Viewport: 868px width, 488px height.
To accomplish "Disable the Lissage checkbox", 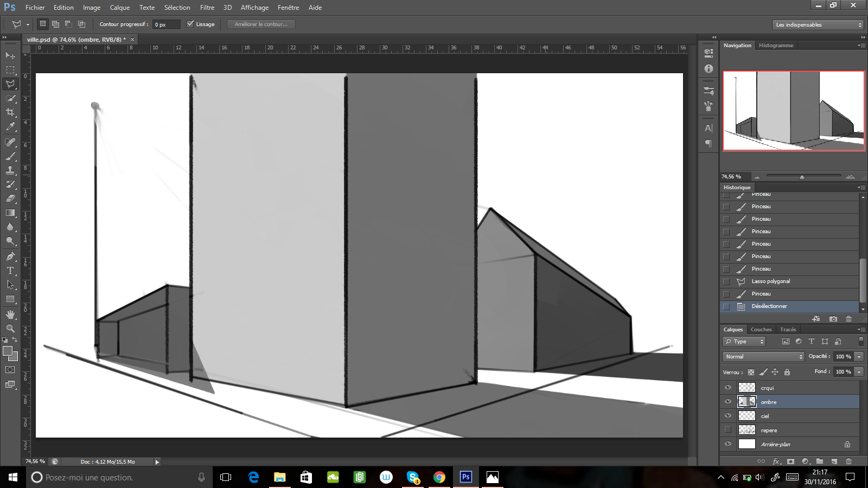I will 190,24.
